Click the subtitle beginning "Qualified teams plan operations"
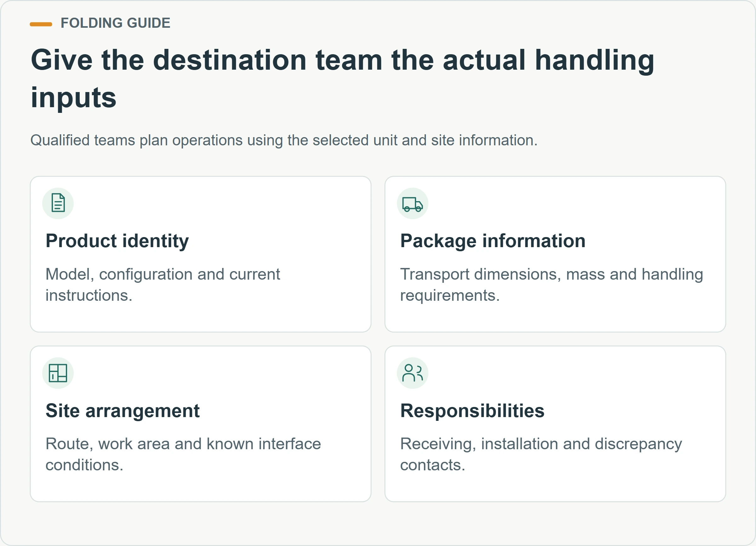Image resolution: width=756 pixels, height=546 pixels. (x=284, y=140)
